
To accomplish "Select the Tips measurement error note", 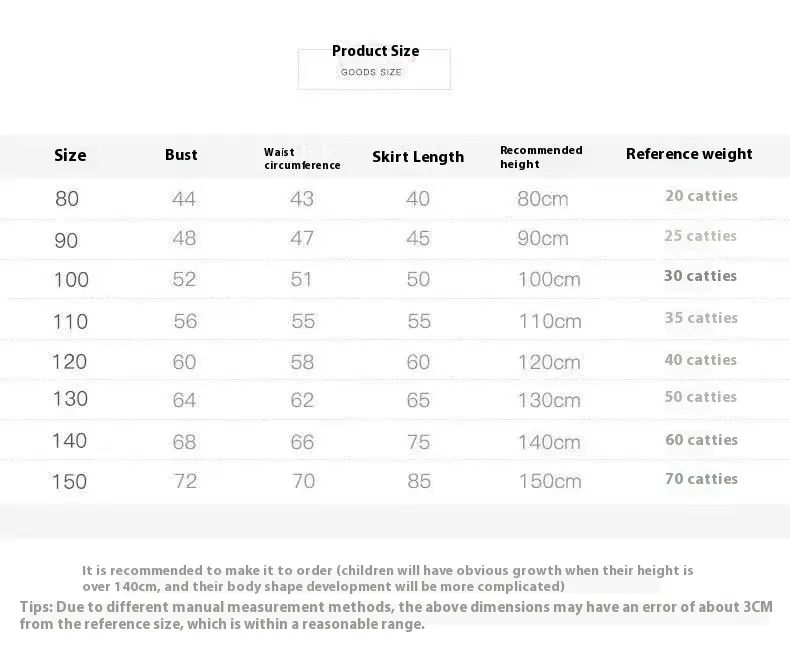I will [x=396, y=615].
